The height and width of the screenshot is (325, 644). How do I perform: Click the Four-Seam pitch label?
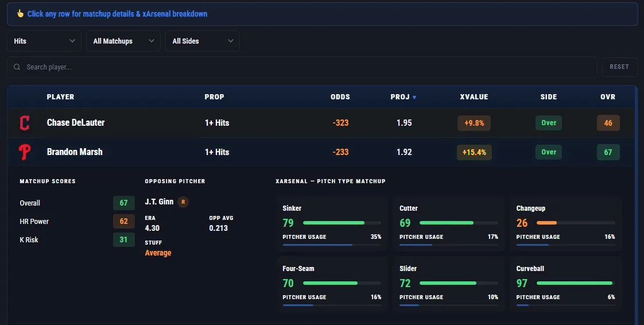click(x=298, y=269)
